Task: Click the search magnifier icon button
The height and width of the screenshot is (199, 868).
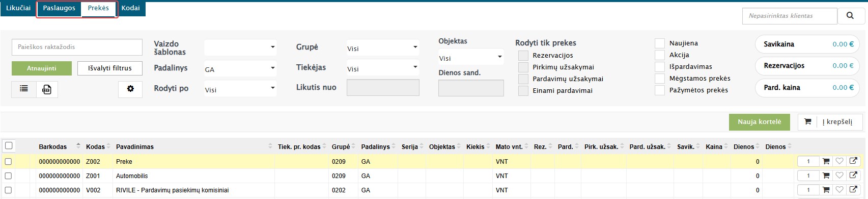Action: pos(850,16)
